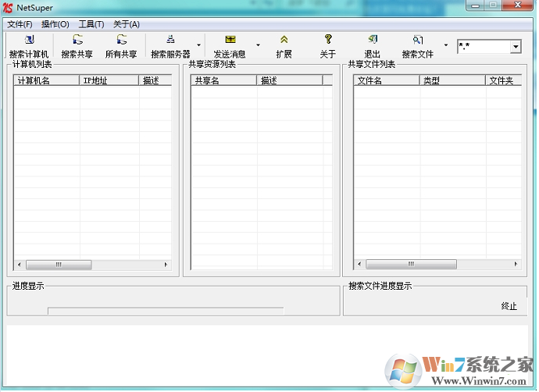Open the 工具(T) menu
The height and width of the screenshot is (392, 539).
point(91,24)
